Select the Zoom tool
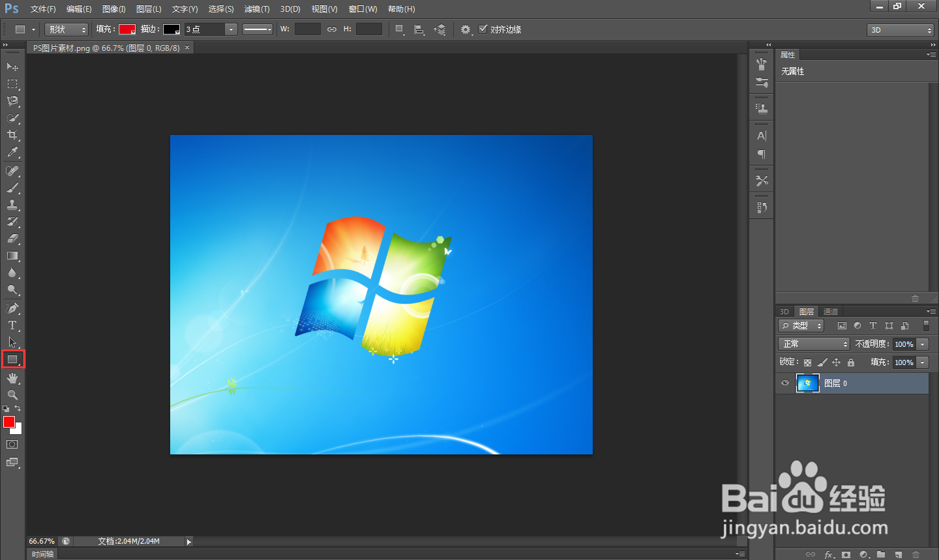This screenshot has width=939, height=560. tap(12, 395)
